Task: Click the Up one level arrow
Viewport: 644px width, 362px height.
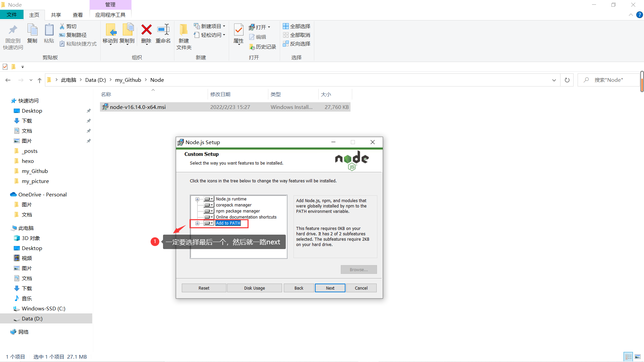Action: click(40, 80)
